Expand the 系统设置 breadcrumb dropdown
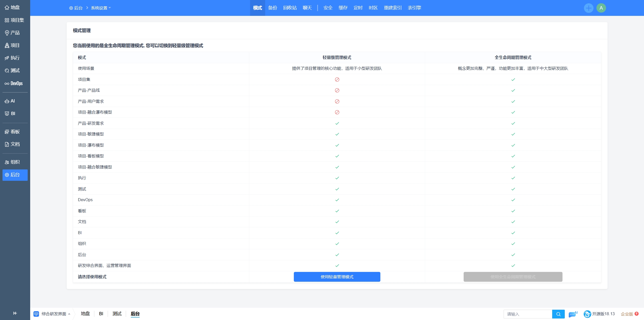644x320 pixels. click(101, 8)
